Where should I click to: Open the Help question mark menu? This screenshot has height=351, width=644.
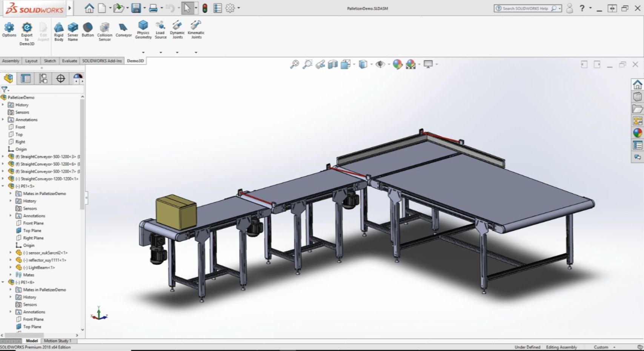click(582, 8)
